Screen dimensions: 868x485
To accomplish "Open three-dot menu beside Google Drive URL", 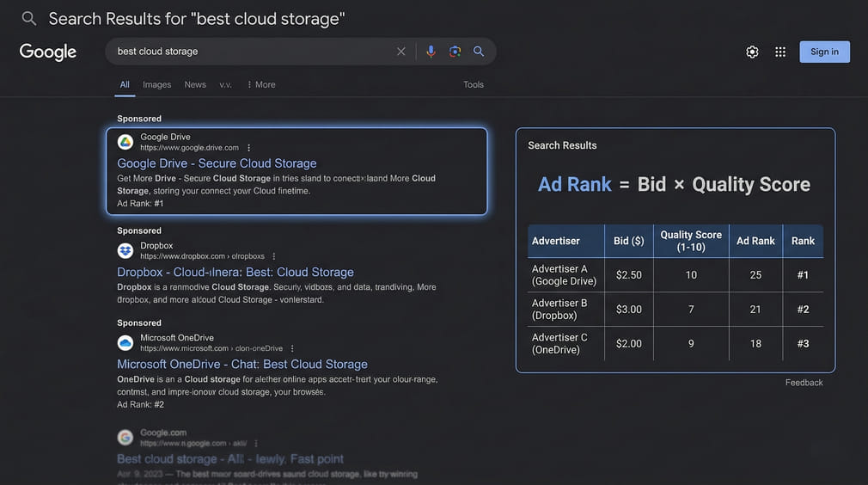I will [249, 148].
